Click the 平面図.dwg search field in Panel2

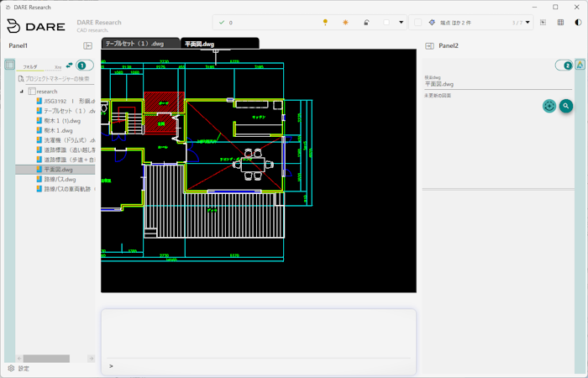(497, 84)
